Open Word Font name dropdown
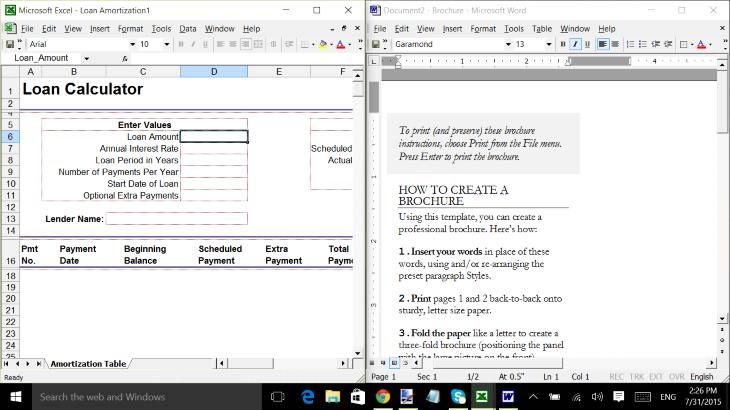The image size is (730, 410). 508,44
